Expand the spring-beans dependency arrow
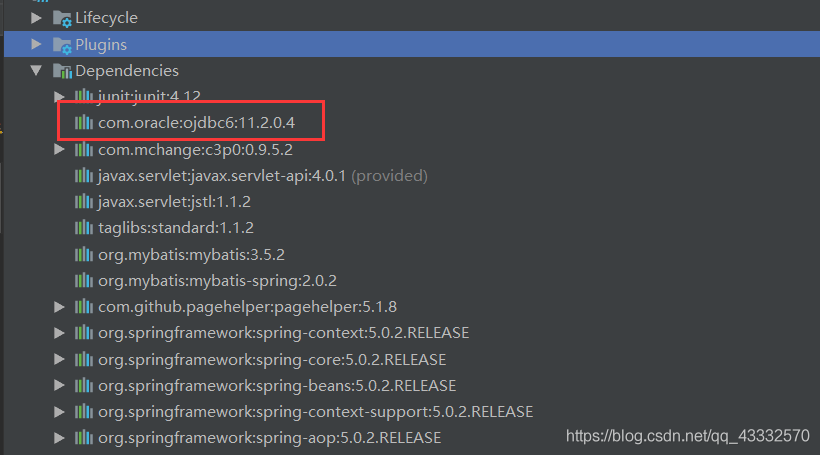This screenshot has height=455, width=820. pyautogui.click(x=60, y=385)
